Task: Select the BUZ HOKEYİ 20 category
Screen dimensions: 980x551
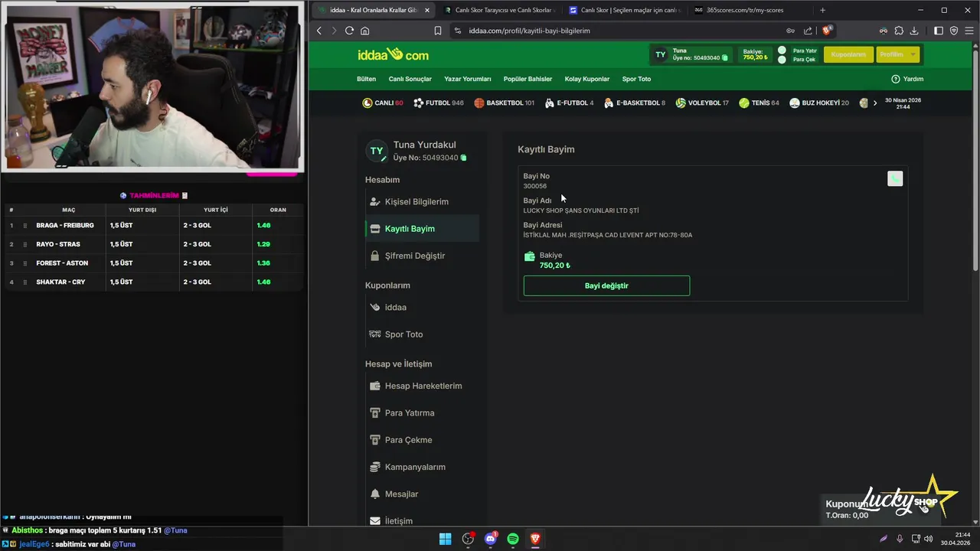Action: point(819,103)
